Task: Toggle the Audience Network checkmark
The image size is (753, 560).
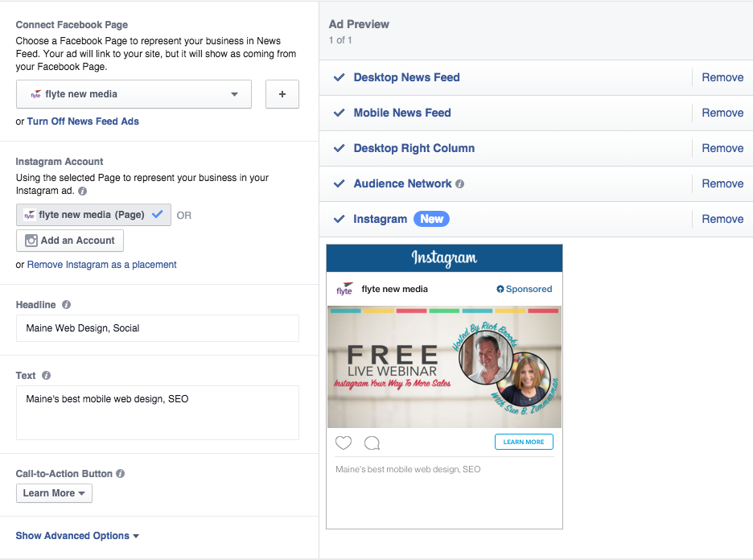Action: tap(339, 183)
